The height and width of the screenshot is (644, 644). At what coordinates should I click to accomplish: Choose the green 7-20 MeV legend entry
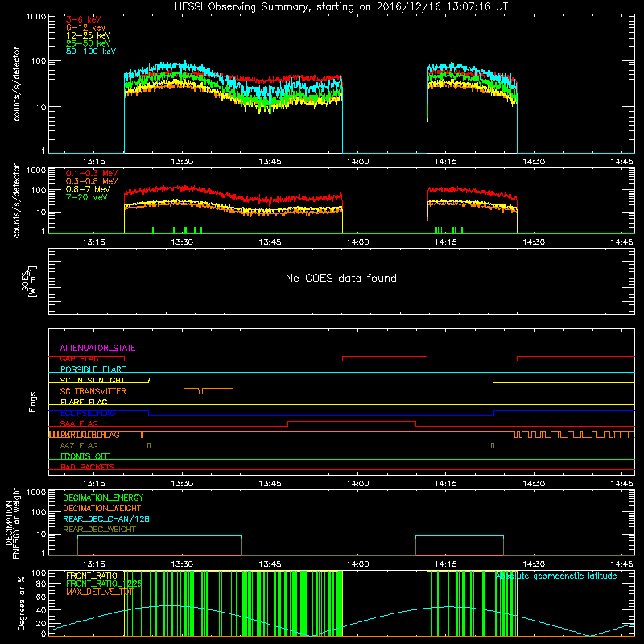(x=87, y=197)
